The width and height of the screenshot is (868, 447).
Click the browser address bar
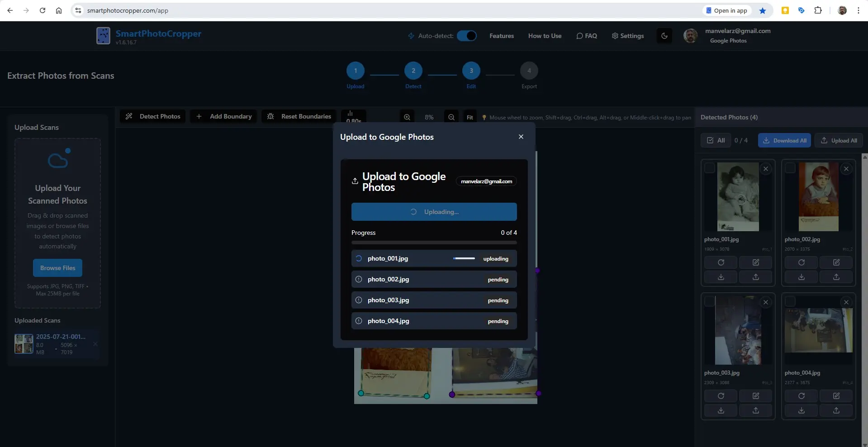[x=389, y=10]
